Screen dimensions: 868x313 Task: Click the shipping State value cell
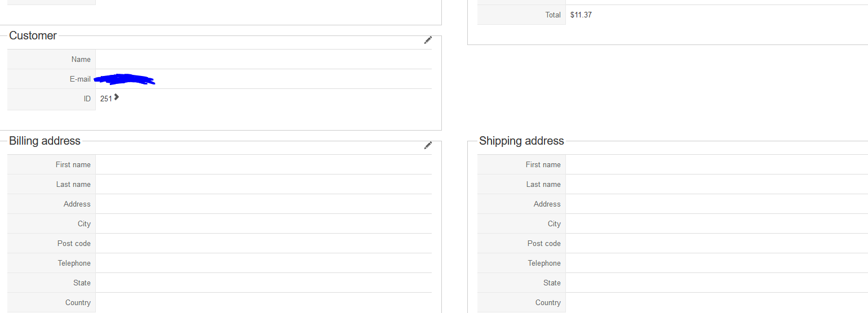(x=716, y=283)
